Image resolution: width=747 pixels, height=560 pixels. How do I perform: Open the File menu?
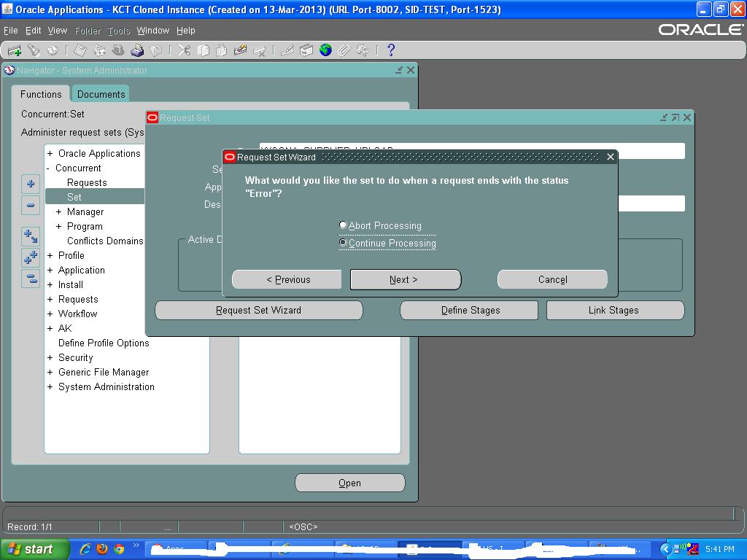point(10,31)
